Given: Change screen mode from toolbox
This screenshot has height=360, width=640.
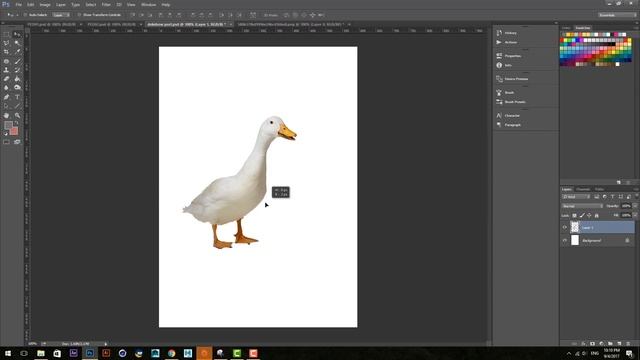Looking at the screenshot, I should (17, 142).
